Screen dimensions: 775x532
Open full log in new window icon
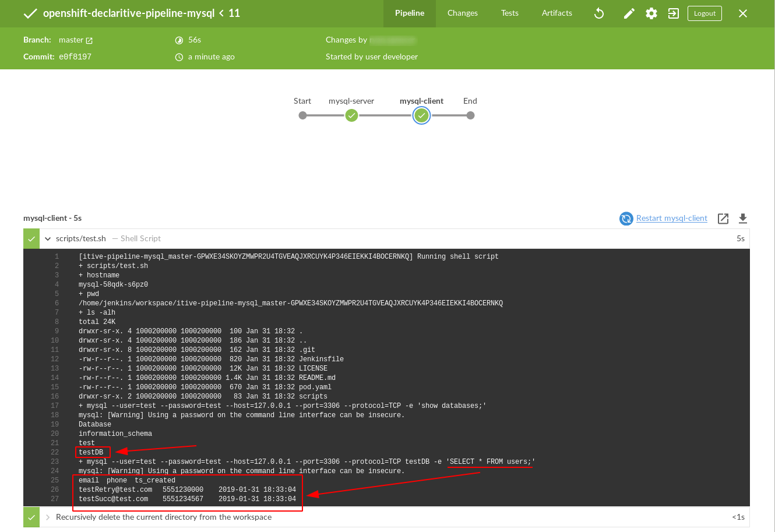(x=723, y=219)
